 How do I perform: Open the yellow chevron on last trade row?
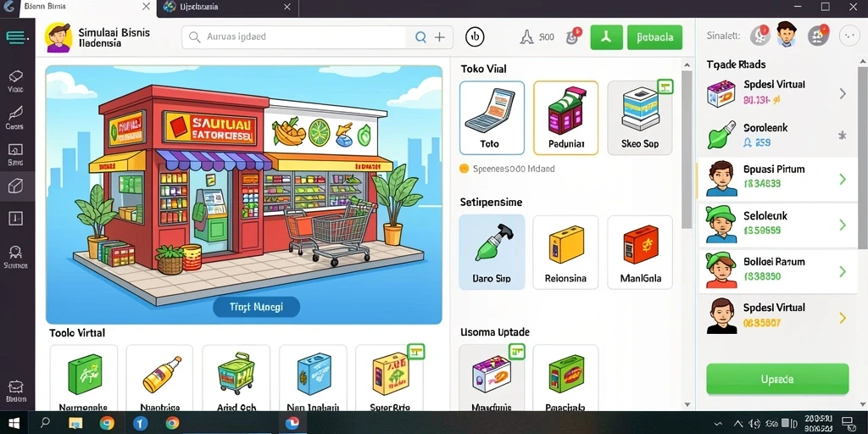coord(843,318)
